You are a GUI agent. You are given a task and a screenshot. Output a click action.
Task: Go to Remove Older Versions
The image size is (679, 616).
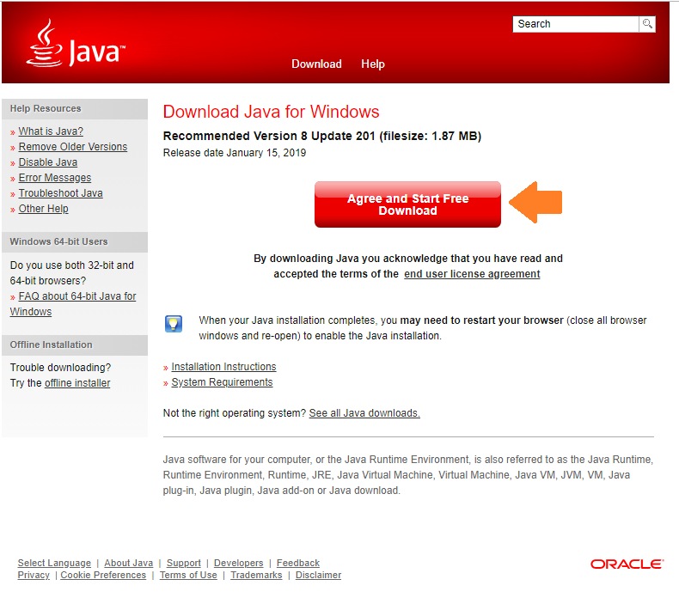[72, 147]
